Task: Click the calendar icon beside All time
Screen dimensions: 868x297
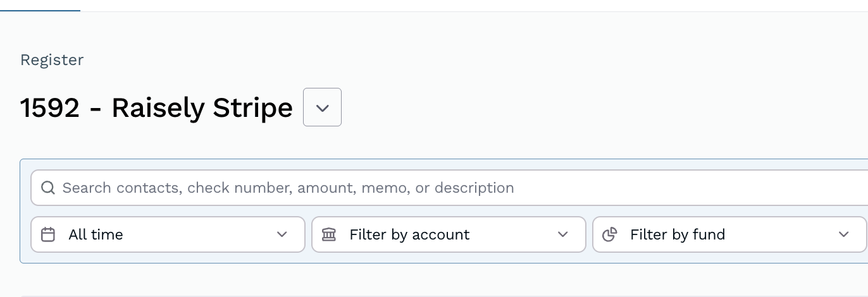Action: pos(48,234)
